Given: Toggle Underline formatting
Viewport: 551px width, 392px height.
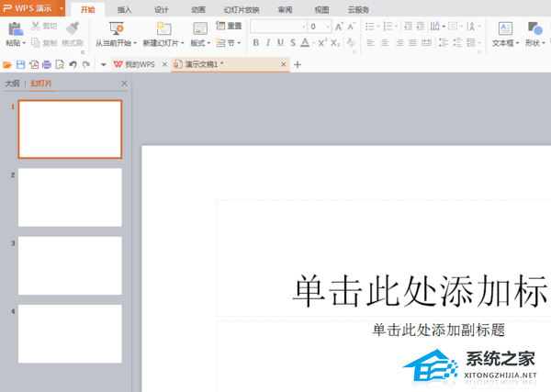Looking at the screenshot, I should (281, 42).
